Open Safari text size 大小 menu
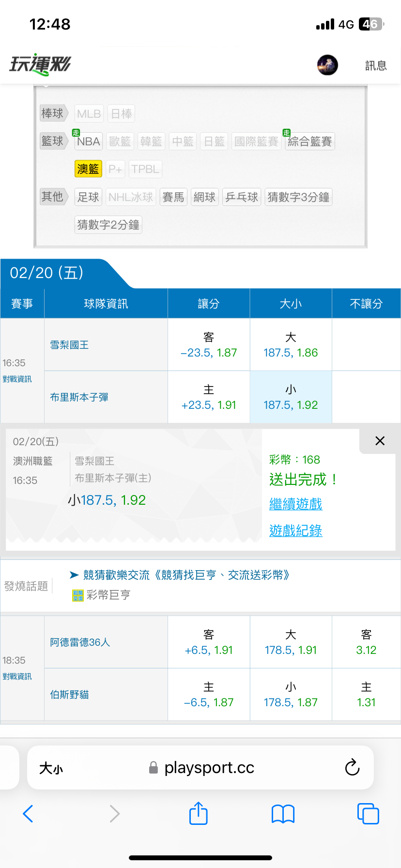This screenshot has width=401, height=868. tap(51, 768)
